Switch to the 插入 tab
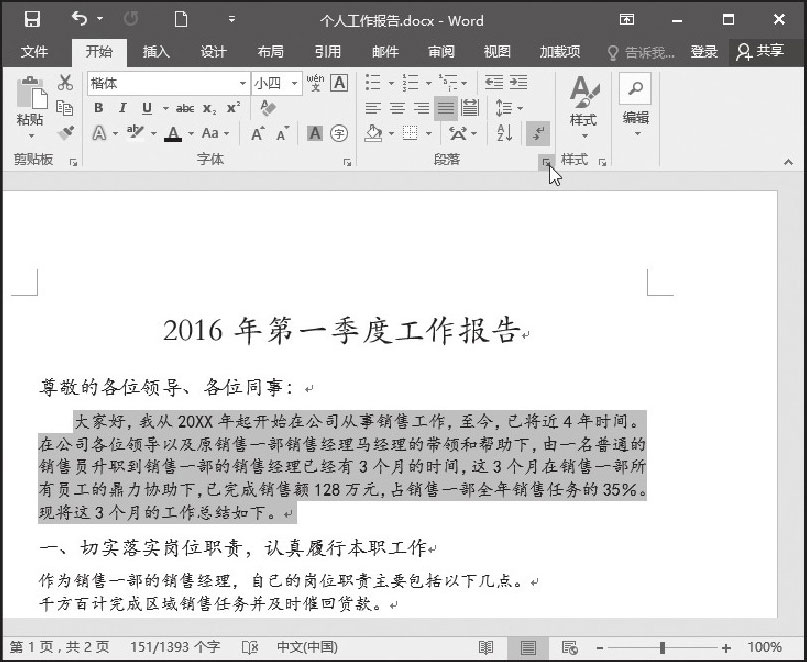The height and width of the screenshot is (662, 807). [156, 51]
